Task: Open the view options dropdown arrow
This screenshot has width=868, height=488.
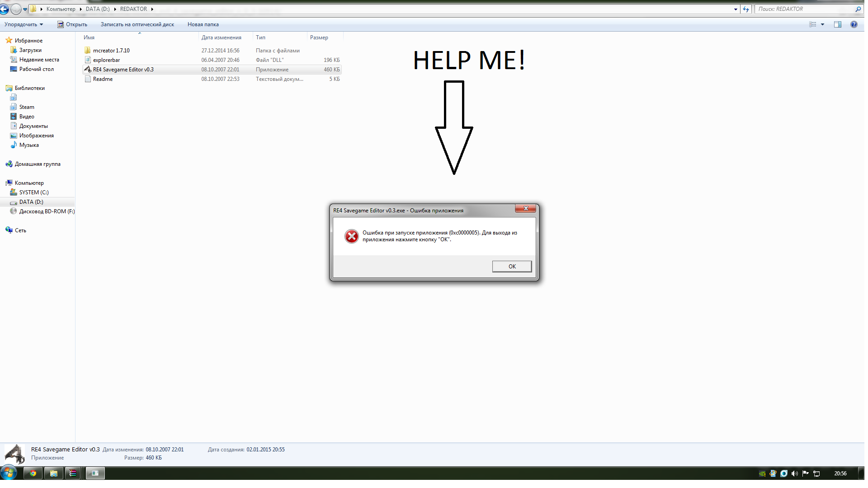Action: [822, 24]
